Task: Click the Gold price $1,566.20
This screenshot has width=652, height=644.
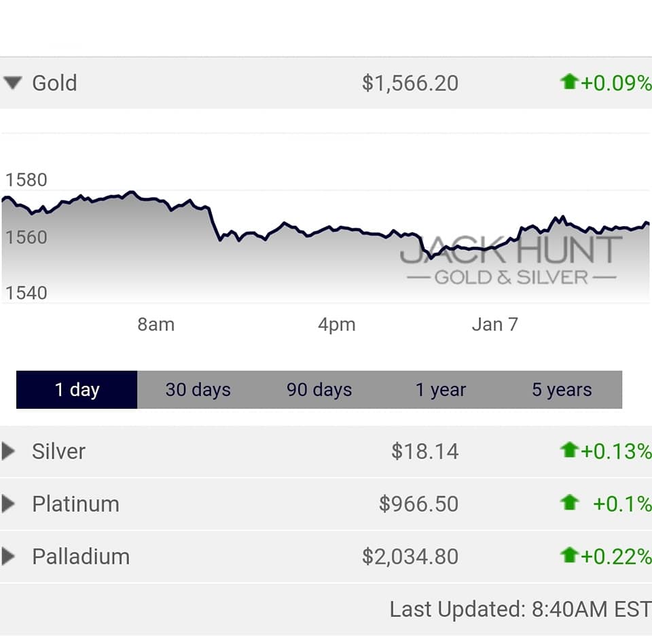Action: [x=410, y=83]
